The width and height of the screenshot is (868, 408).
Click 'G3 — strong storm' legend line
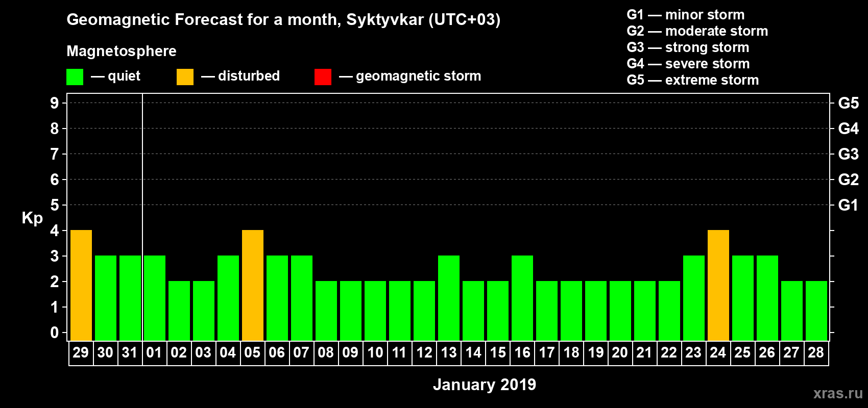pos(688,47)
